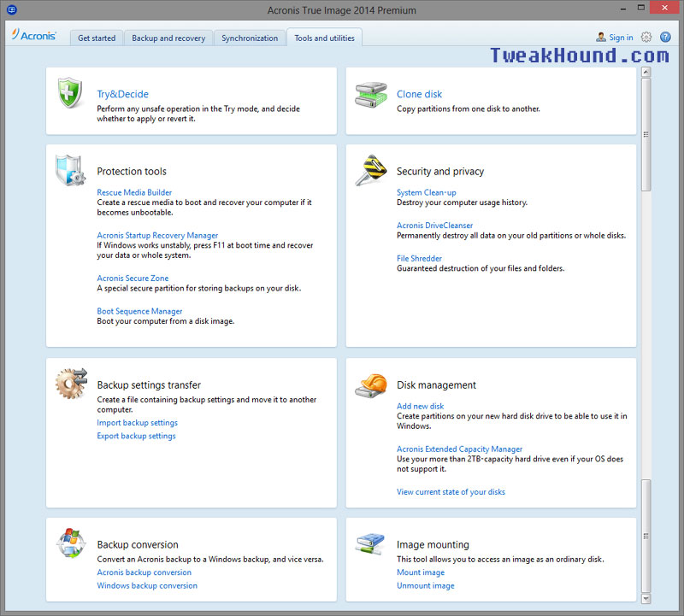Launch Boot Sequence Manager
The height and width of the screenshot is (616, 684).
click(x=139, y=311)
